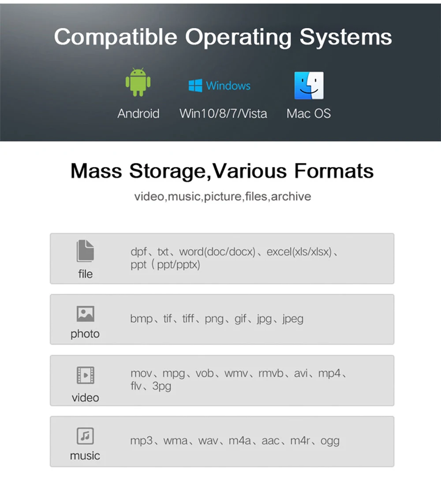Click the Mac OS Finder face icon
This screenshot has width=441, height=504.
pyautogui.click(x=309, y=85)
